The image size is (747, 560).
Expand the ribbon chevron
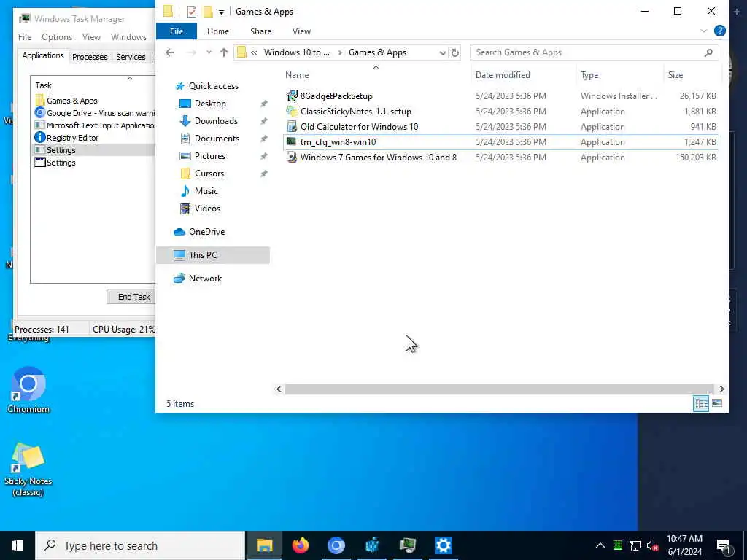(x=704, y=31)
